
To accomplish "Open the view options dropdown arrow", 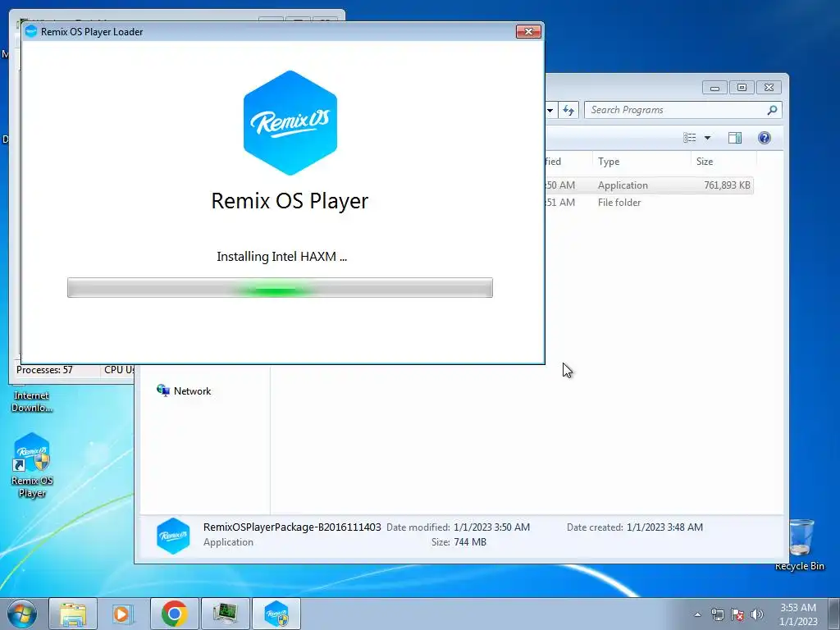I will pos(707,138).
